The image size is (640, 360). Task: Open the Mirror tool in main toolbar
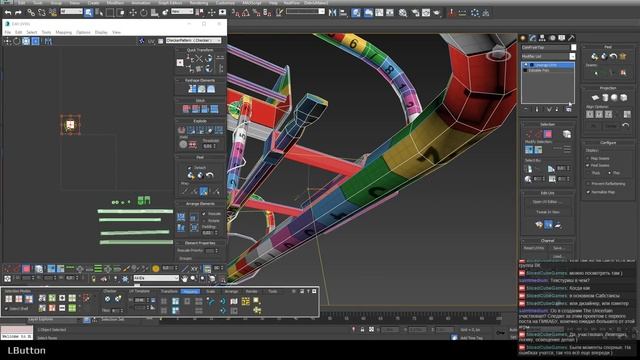click(x=333, y=13)
